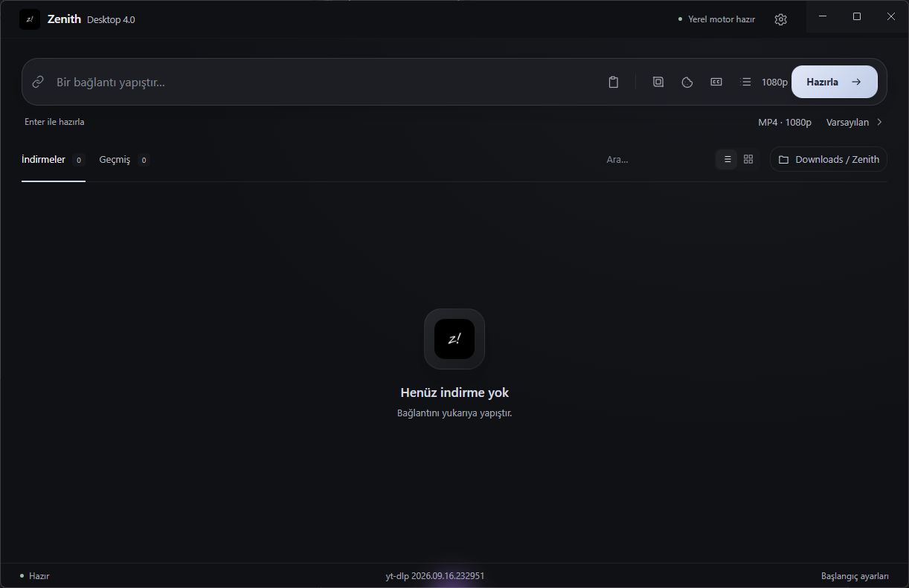Select the İndirmeler tab
Image resolution: width=909 pixels, height=588 pixels.
(54, 160)
